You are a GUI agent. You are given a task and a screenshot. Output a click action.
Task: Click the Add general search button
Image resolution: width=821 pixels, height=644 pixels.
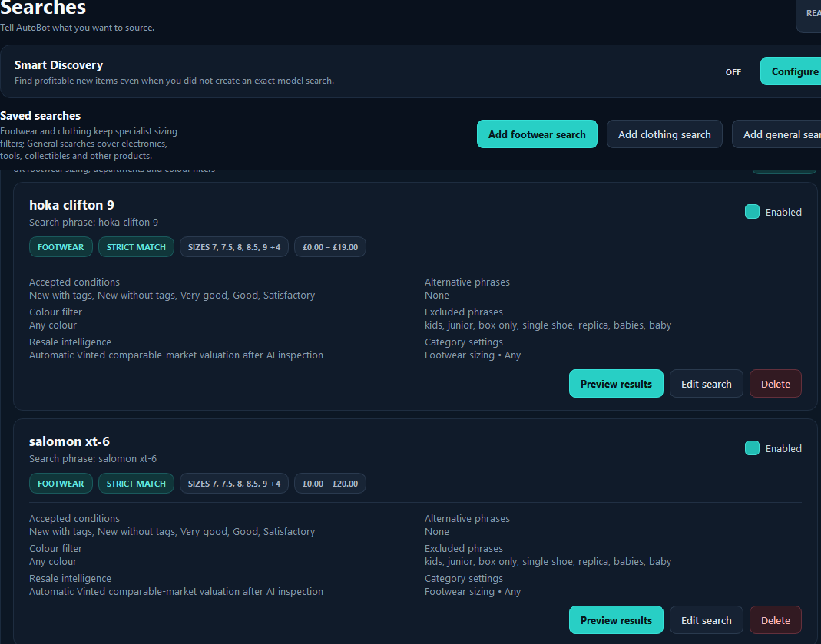tap(776, 134)
